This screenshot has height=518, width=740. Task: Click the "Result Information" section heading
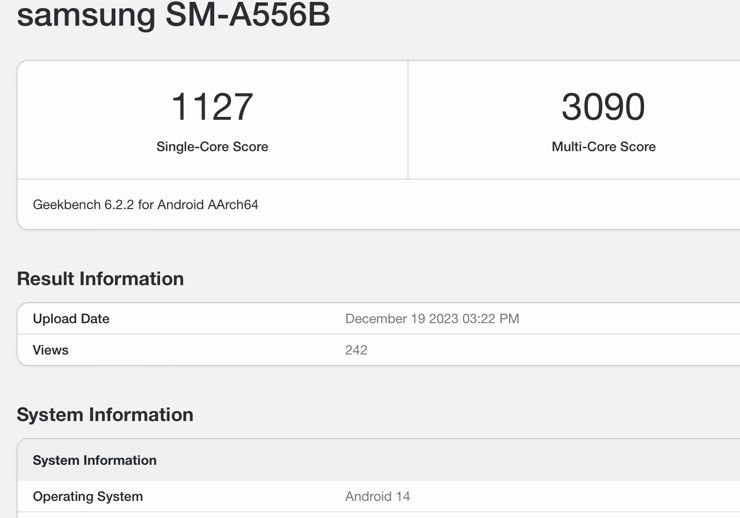100,279
